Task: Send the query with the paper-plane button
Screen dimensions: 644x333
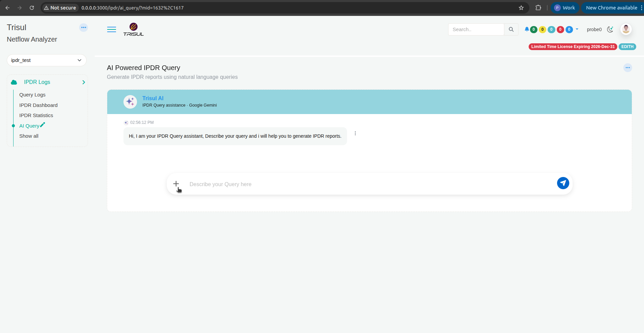Action: click(563, 183)
